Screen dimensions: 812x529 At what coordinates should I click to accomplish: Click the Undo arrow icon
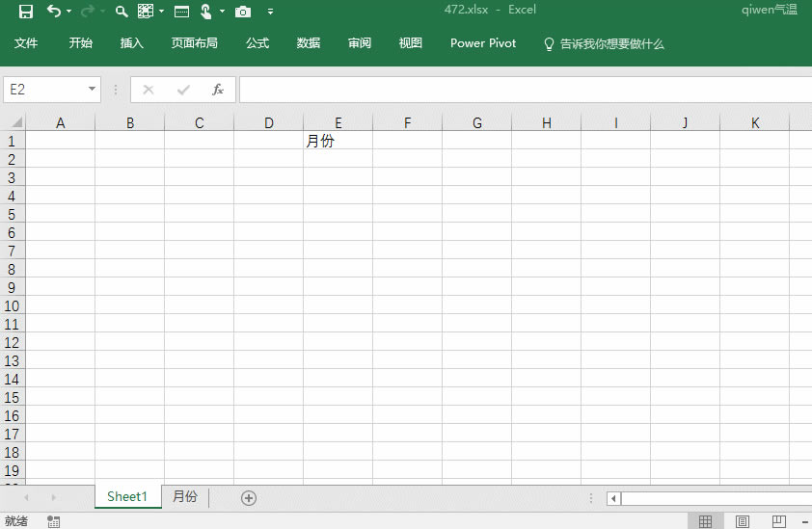click(53, 12)
